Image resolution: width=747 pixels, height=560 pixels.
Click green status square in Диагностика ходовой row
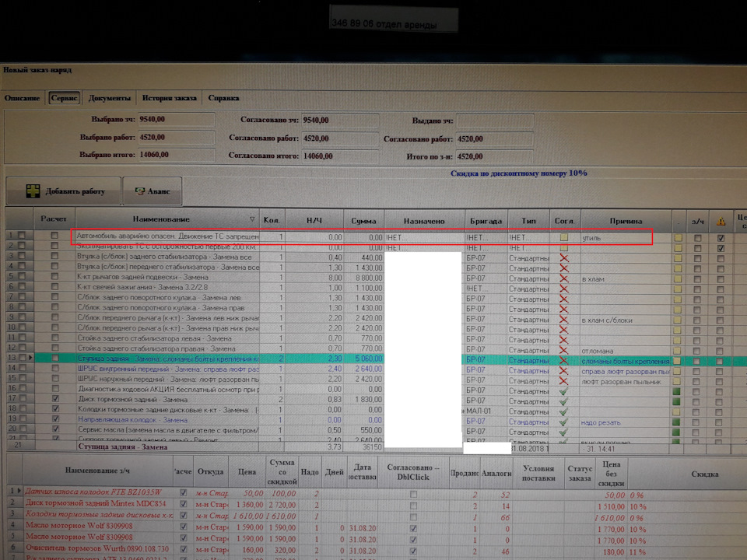coord(676,391)
